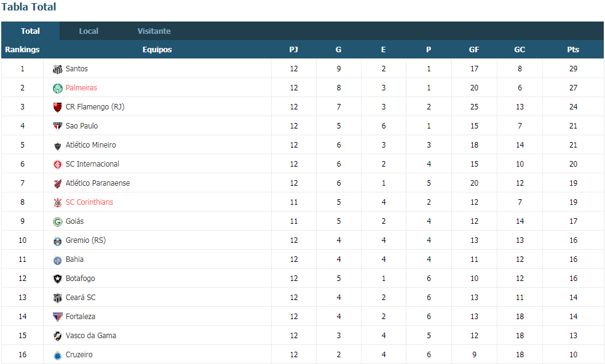Click the Goiás green crest icon
605x364 pixels.
tap(58, 221)
